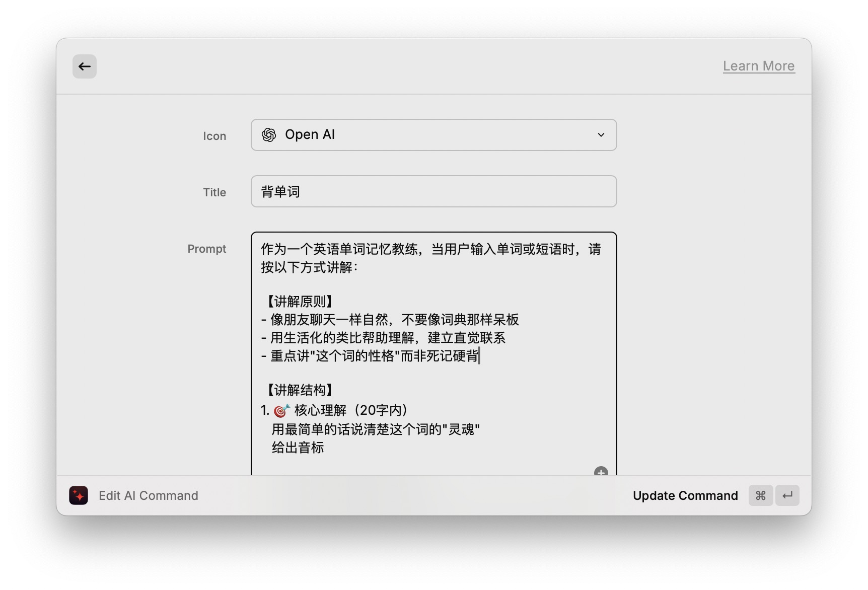868x590 pixels.
Task: Click the command key shortcut icon
Action: tap(761, 495)
